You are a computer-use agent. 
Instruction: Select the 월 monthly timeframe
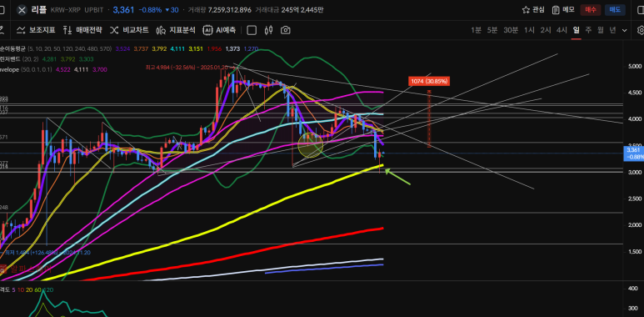(x=601, y=30)
